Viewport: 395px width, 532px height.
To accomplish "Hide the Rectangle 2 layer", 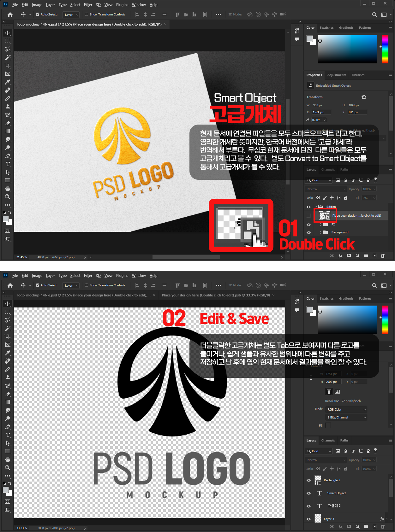I will tap(308, 480).
